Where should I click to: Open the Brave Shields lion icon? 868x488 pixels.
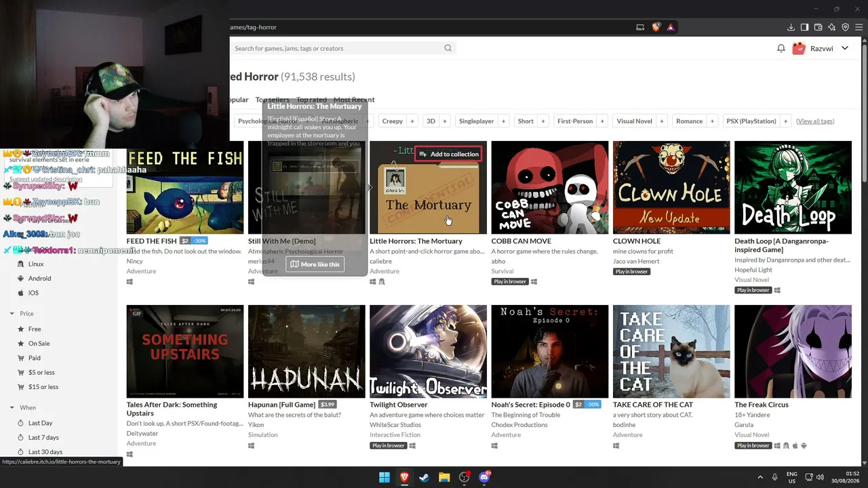[656, 27]
